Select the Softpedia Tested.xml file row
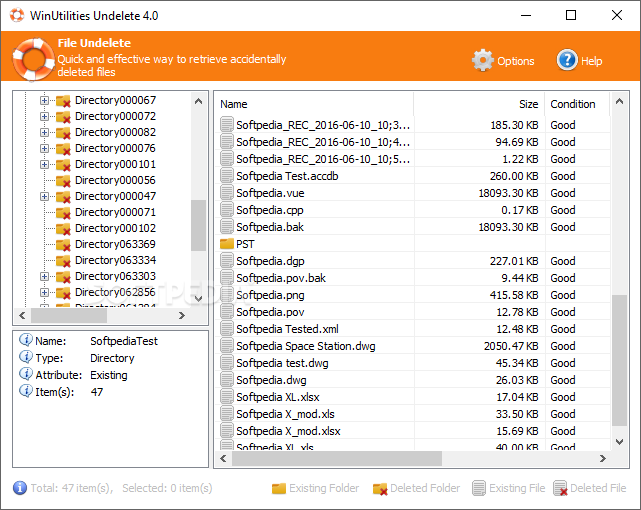 pyautogui.click(x=412, y=329)
